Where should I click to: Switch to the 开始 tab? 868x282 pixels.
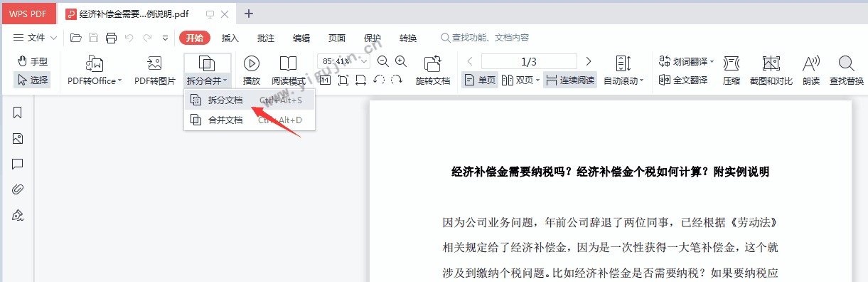click(x=195, y=38)
